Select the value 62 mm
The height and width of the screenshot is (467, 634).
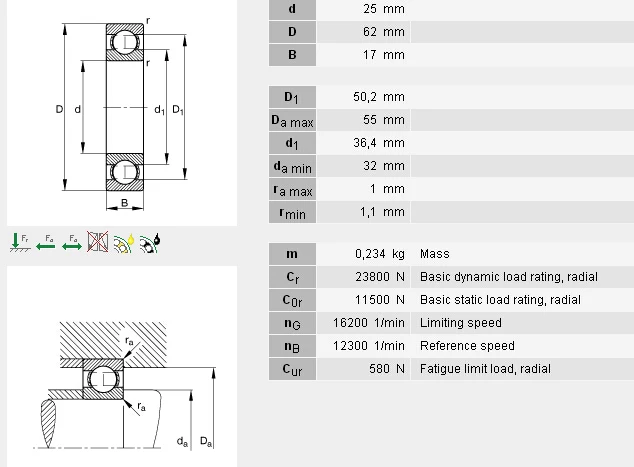click(384, 32)
